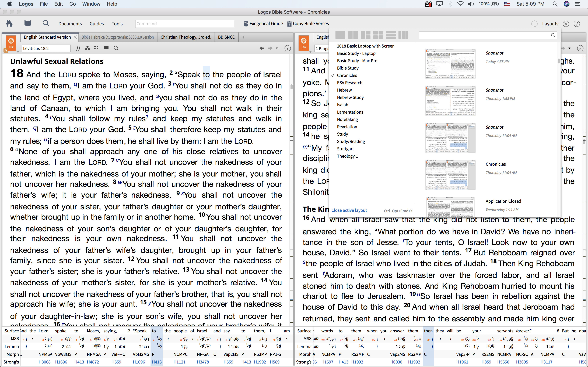
Task: Switch to the Theology 1 layout
Action: pyautogui.click(x=347, y=156)
